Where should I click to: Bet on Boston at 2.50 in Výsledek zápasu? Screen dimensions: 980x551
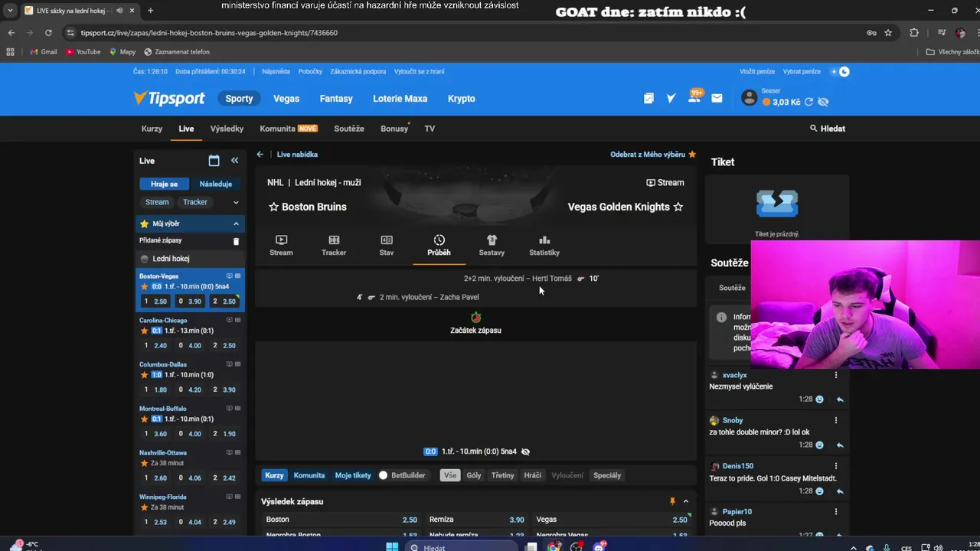tap(341, 520)
